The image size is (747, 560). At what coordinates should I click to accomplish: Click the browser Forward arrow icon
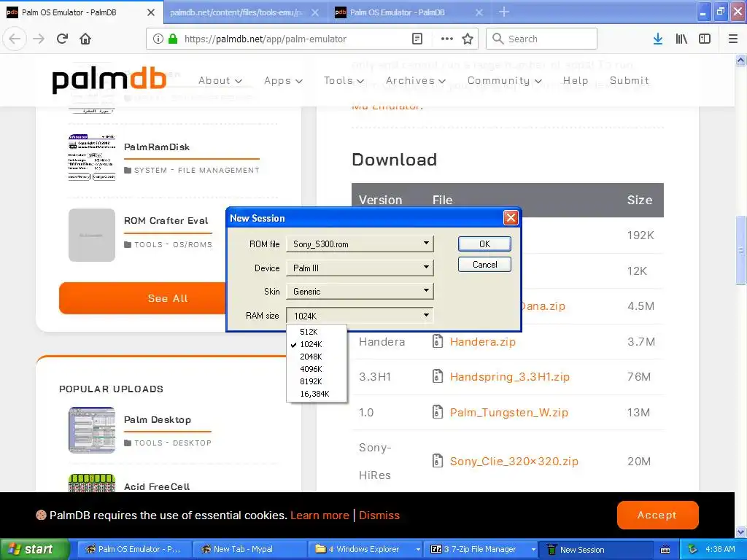click(39, 39)
